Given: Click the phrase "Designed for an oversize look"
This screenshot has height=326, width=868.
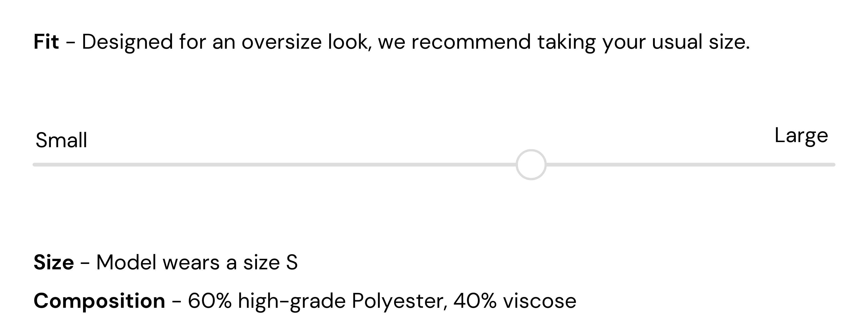Looking at the screenshot, I should tap(226, 42).
